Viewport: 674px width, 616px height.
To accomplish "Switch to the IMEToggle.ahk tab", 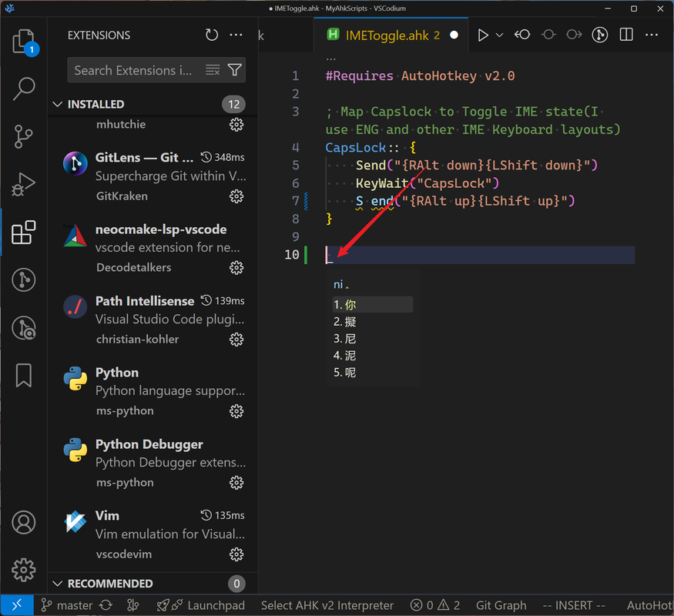I will pyautogui.click(x=392, y=35).
